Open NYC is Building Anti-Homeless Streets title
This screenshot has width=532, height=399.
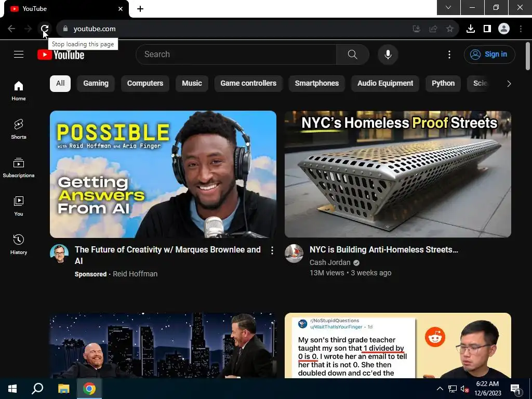point(384,250)
